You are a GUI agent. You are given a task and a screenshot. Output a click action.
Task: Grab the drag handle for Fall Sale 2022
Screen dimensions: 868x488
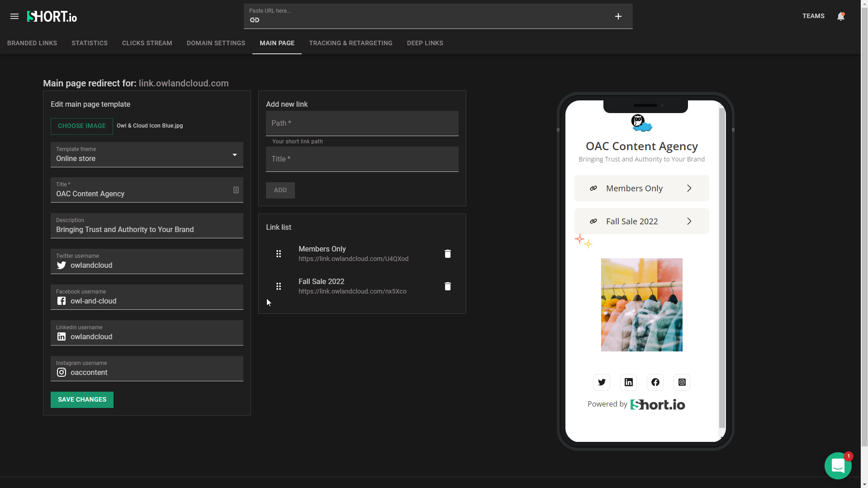pos(279,286)
